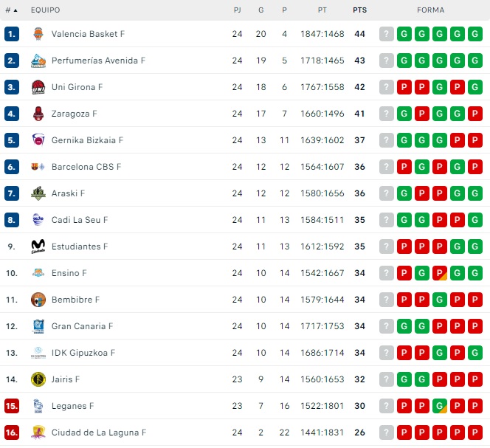Screen dimensions: 490x448
Task: Click the Ciudad de La Laguna F logo
Action: (x=38, y=433)
